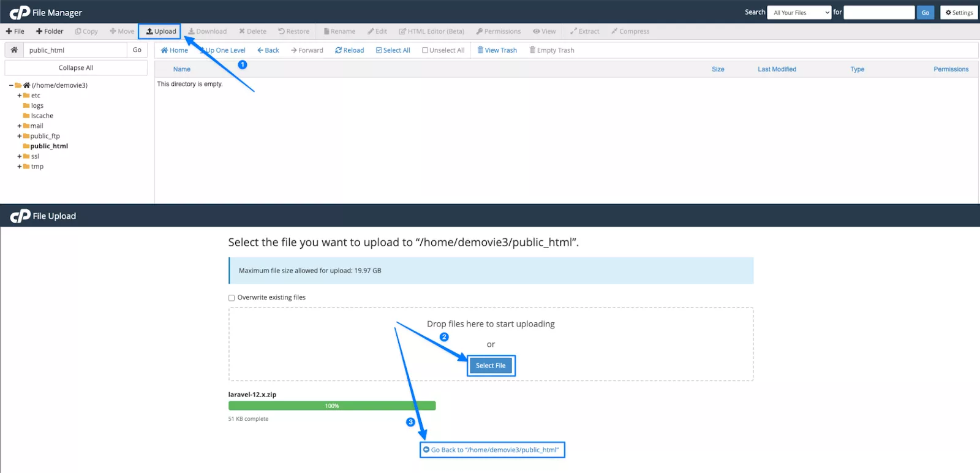Viewport: 980px width, 473px height.
Task: Click the path field containing public_html
Action: 75,50
